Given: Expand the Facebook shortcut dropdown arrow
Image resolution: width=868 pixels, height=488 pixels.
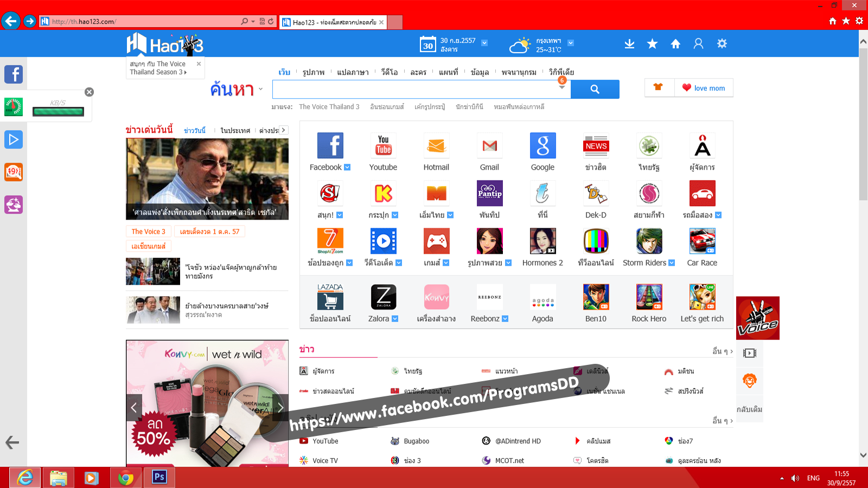Looking at the screenshot, I should pos(347,168).
